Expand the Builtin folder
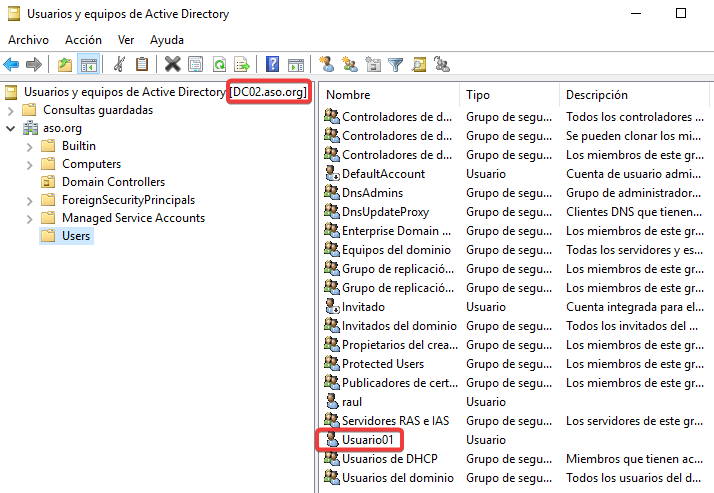Screen dimensions: 714x493 pos(29,146)
